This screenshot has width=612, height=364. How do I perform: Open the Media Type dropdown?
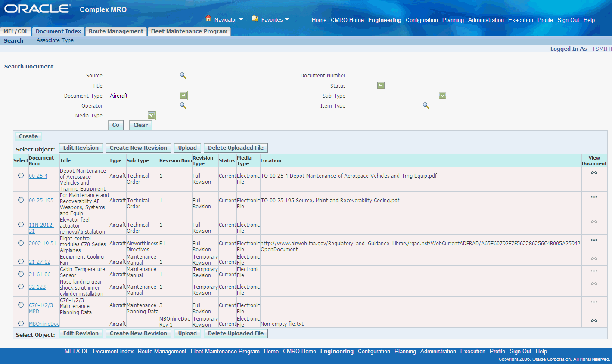(131, 115)
